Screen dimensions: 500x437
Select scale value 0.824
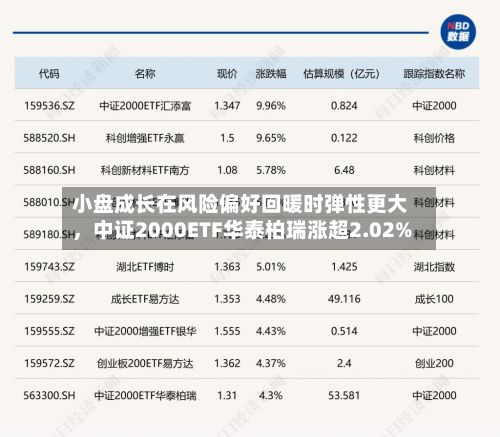click(x=344, y=106)
